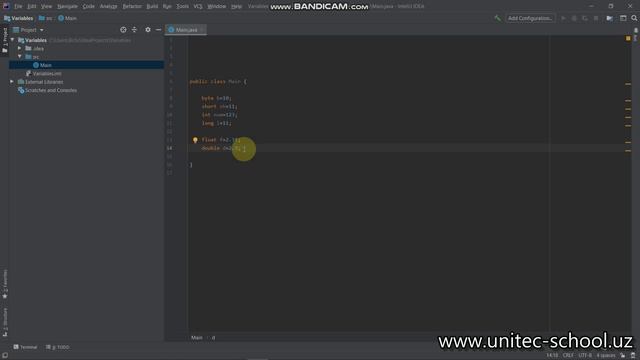Open the Analyze menu
The height and width of the screenshot is (360, 640).
[x=109, y=7]
